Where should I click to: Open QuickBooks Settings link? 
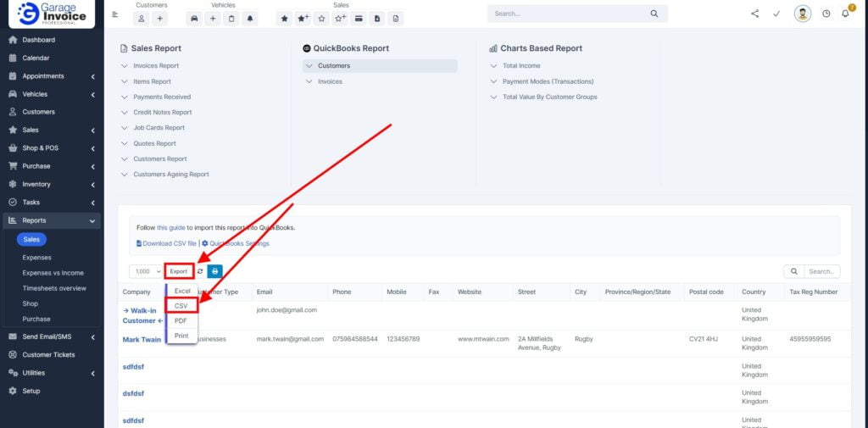pos(236,243)
